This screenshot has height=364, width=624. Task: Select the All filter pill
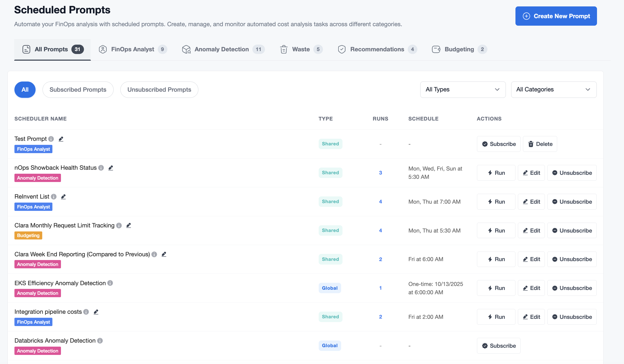[25, 90]
